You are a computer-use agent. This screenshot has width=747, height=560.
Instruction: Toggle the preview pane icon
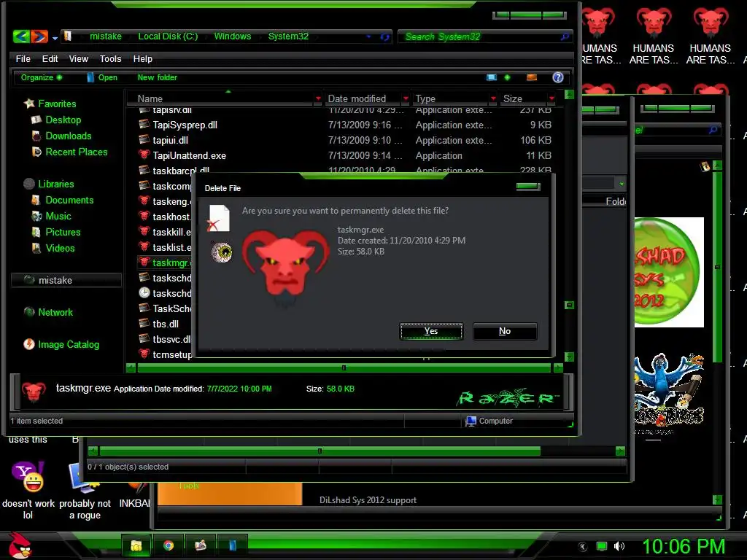tap(532, 77)
